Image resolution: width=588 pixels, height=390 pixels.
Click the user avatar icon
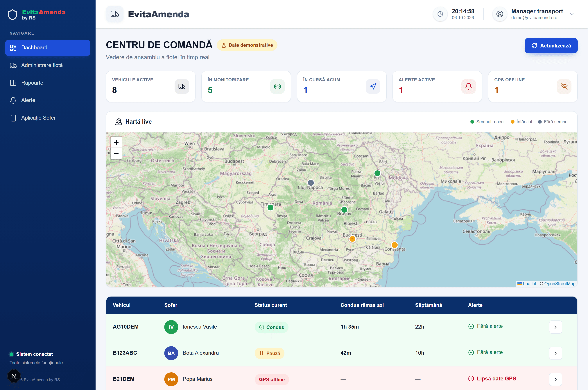point(500,14)
